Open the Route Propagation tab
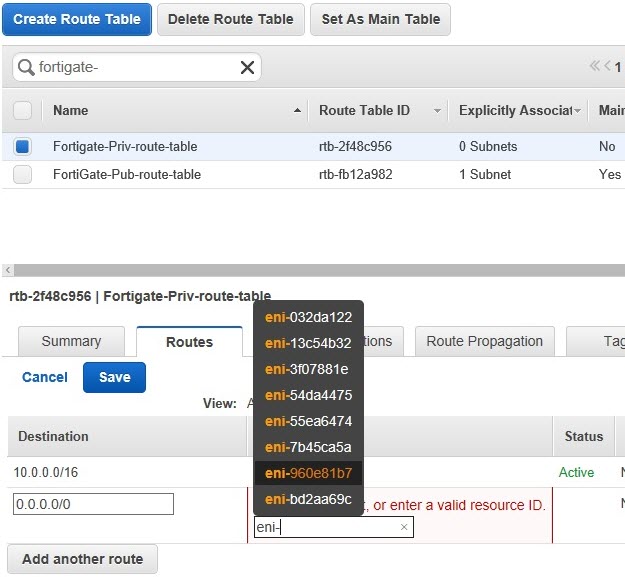 click(x=485, y=341)
